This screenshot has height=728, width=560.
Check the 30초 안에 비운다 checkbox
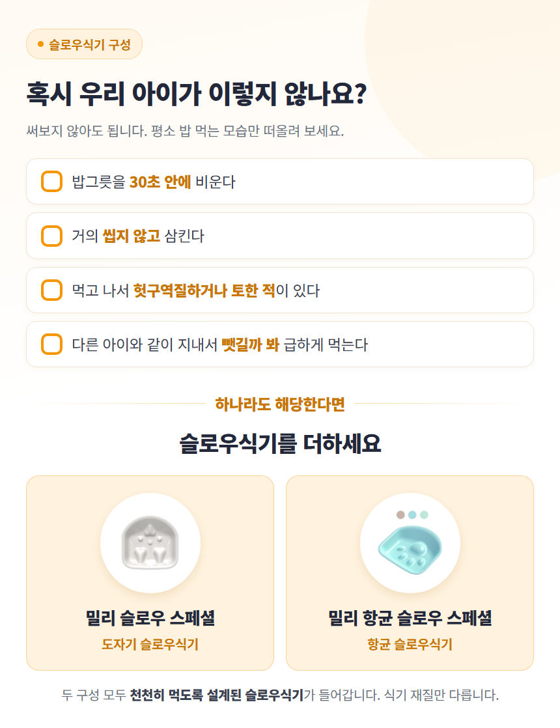click(x=51, y=182)
